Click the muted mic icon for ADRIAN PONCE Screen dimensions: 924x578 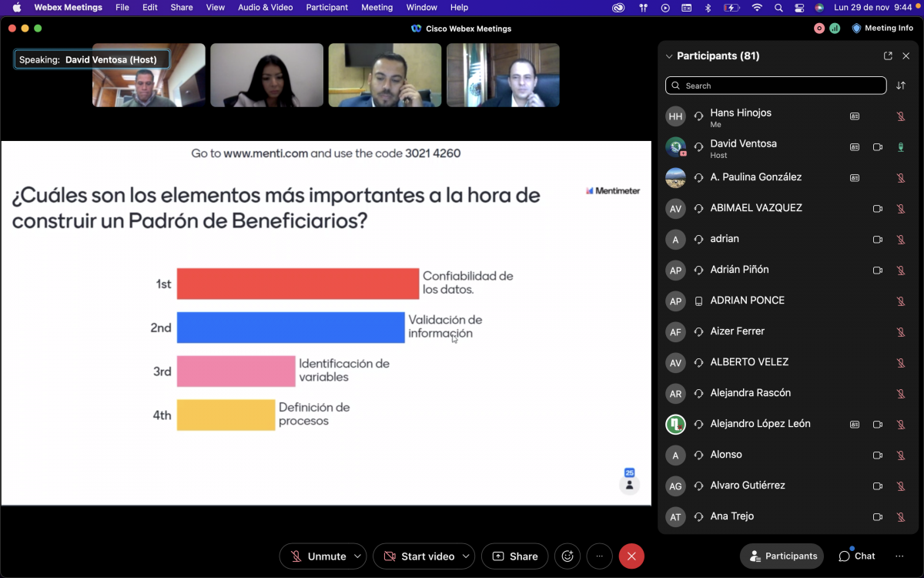900,301
